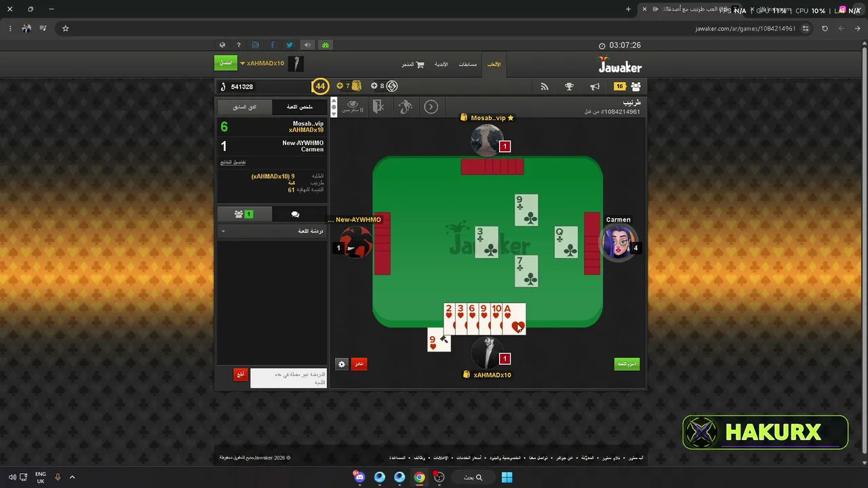Viewport: 868px width, 488px height.
Task: Play the Ace of hearts card
Action: click(x=514, y=319)
